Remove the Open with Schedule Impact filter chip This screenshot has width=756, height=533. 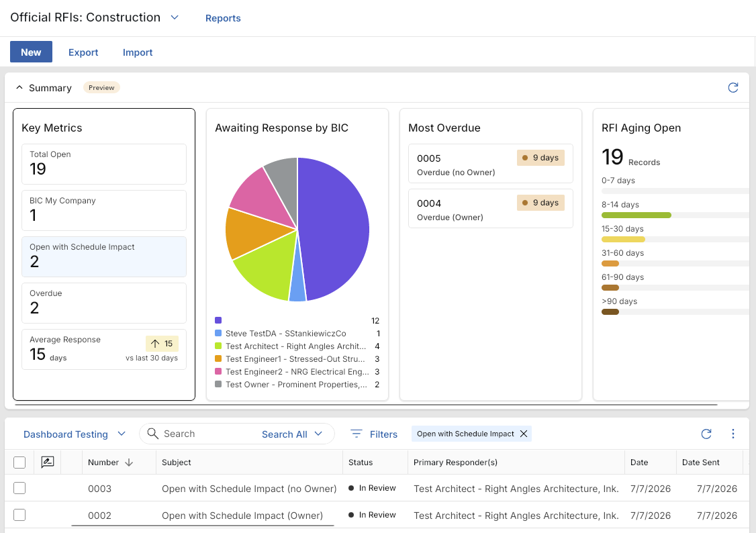coord(524,434)
